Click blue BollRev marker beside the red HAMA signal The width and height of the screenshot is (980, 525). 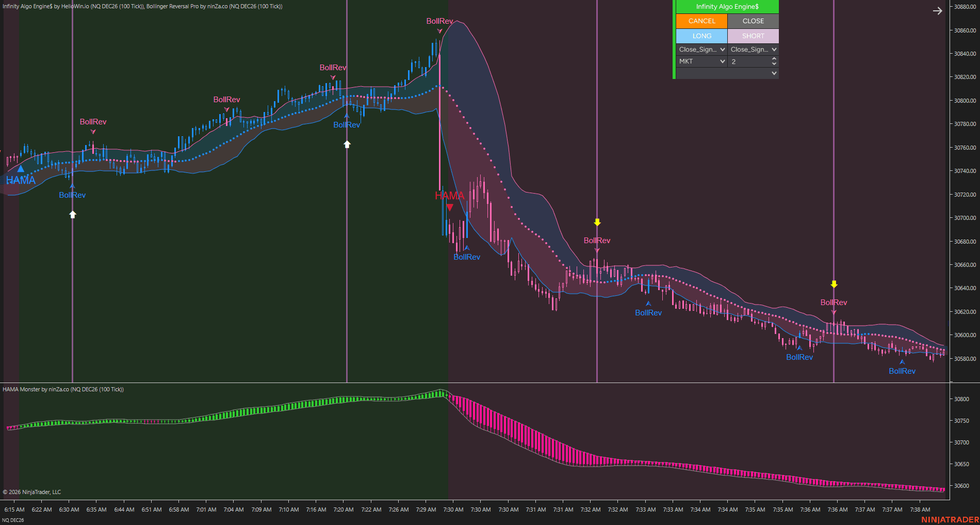pos(467,257)
